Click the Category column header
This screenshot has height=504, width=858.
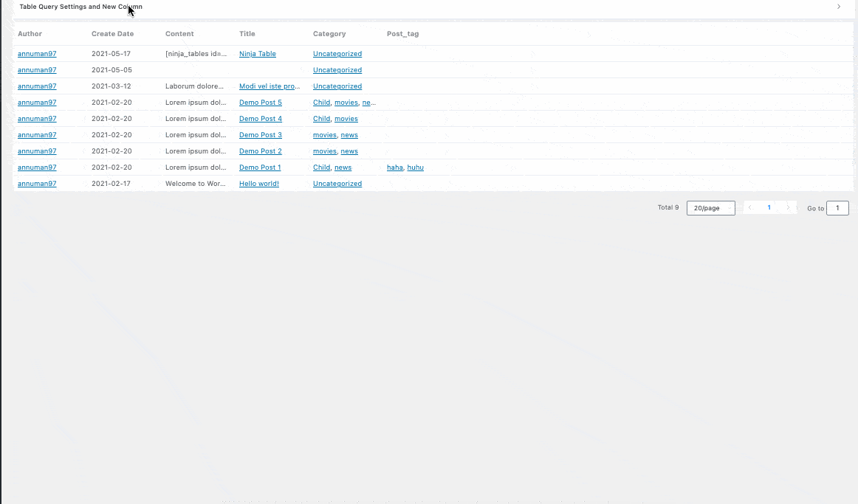[329, 34]
